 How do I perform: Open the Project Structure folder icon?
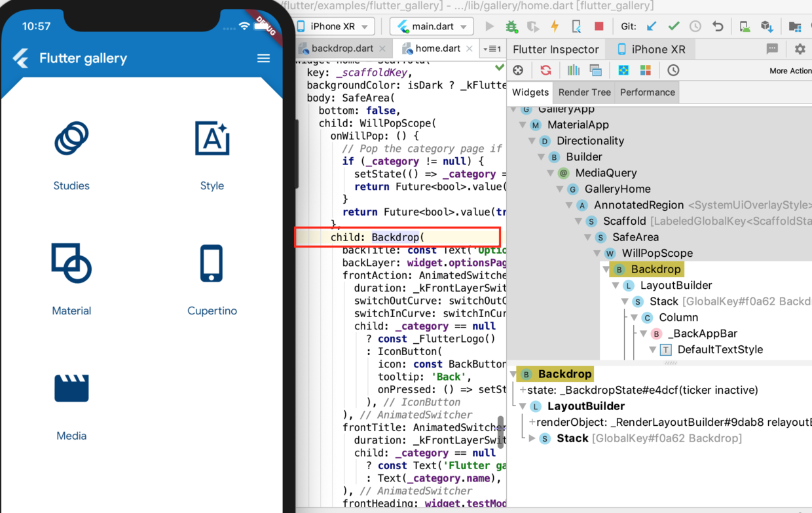795,26
